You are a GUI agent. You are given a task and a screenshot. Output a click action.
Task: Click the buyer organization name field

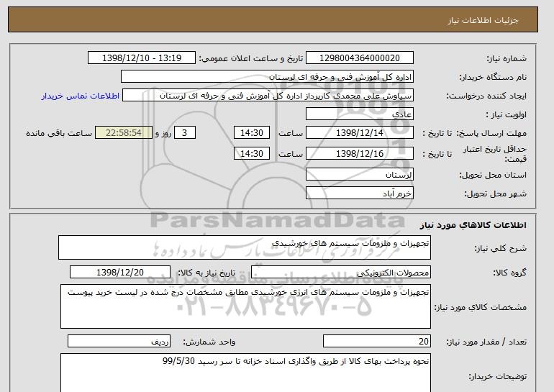tap(267, 77)
